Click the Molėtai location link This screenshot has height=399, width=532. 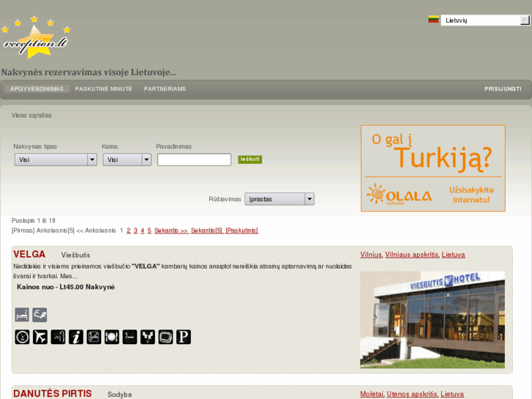pyautogui.click(x=372, y=394)
